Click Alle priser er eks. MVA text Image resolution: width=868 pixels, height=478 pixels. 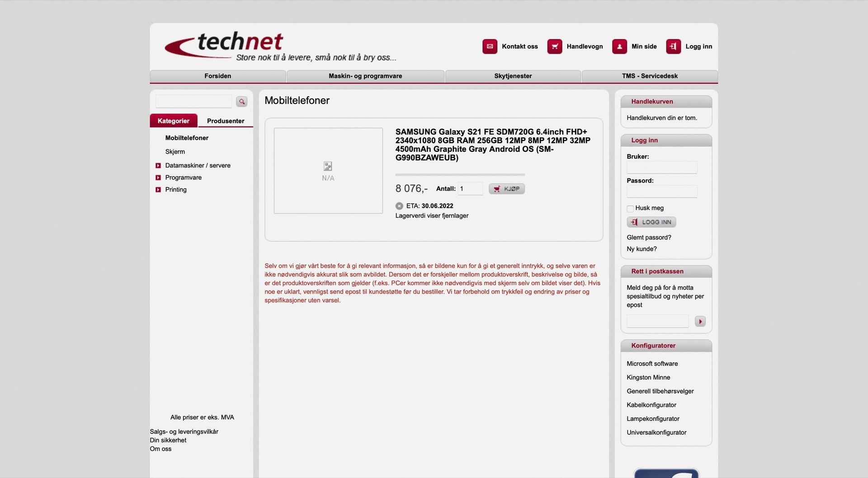pyautogui.click(x=202, y=417)
